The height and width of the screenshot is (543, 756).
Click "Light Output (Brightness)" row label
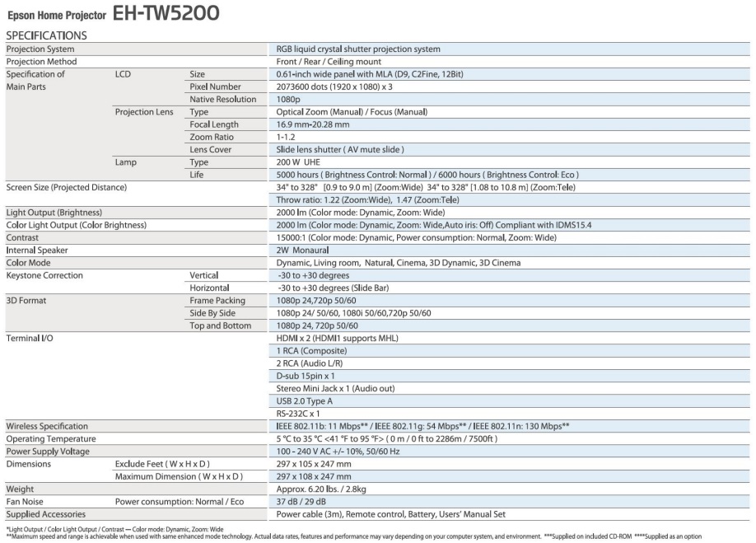click(54, 213)
